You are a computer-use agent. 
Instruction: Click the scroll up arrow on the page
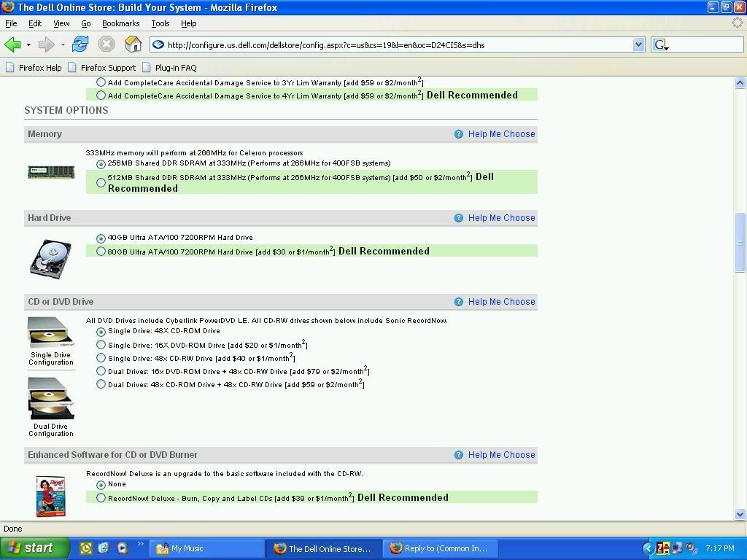[740, 83]
